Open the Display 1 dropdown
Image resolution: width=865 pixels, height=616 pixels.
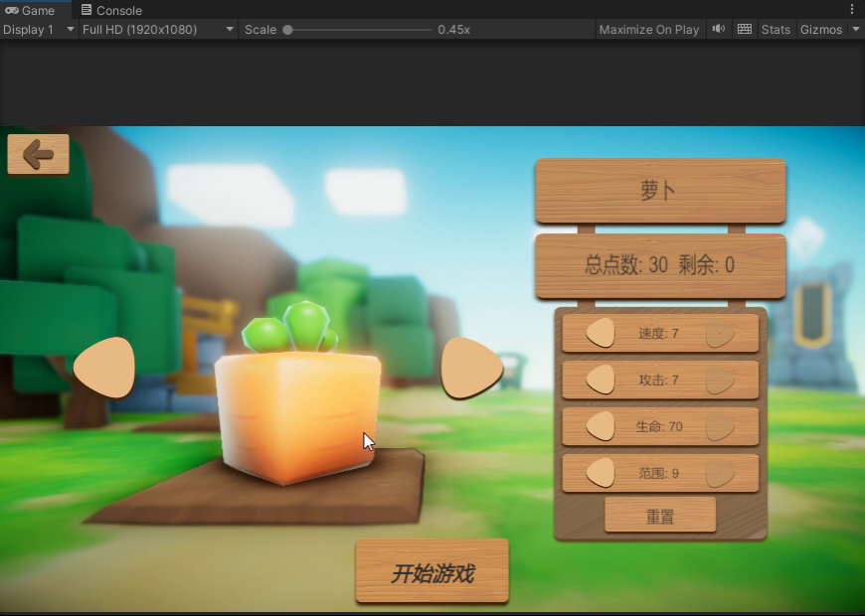[x=39, y=29]
